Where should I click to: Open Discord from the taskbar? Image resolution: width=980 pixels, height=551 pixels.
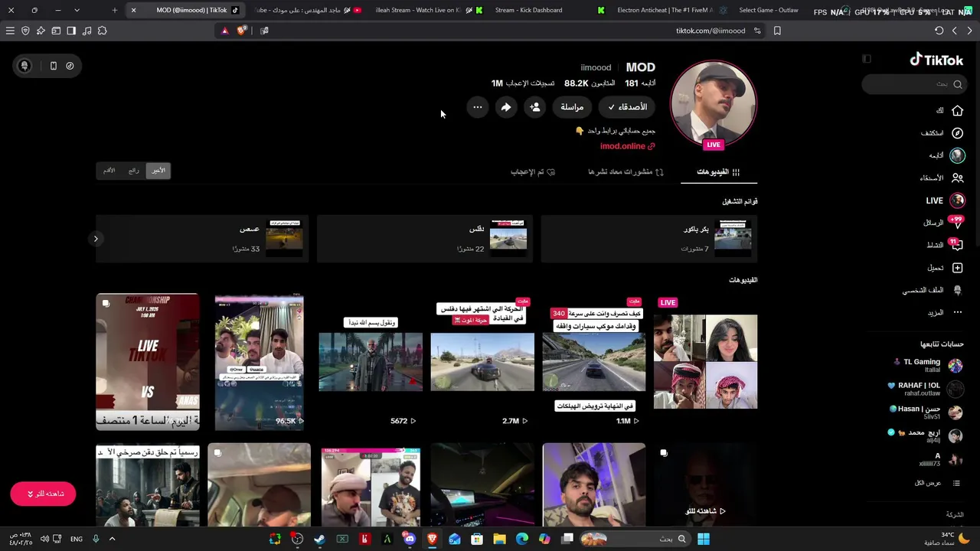(x=410, y=539)
